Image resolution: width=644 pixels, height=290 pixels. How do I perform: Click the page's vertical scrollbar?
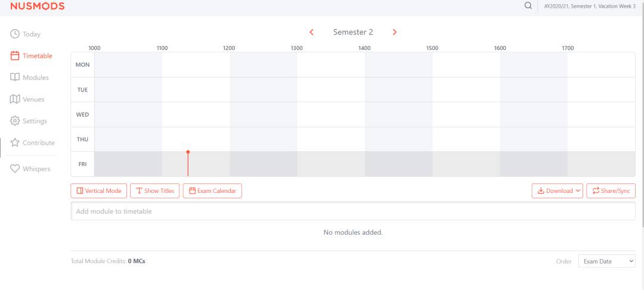pos(642,119)
